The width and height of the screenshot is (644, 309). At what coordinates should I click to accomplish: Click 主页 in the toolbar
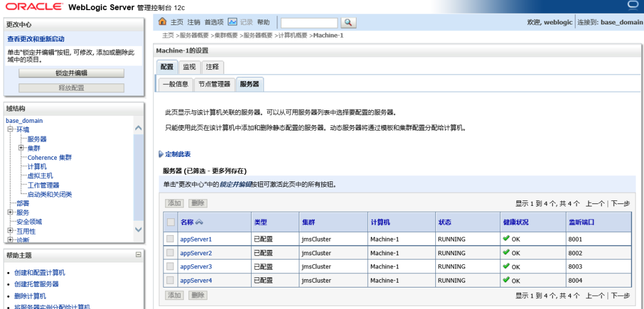tap(177, 22)
